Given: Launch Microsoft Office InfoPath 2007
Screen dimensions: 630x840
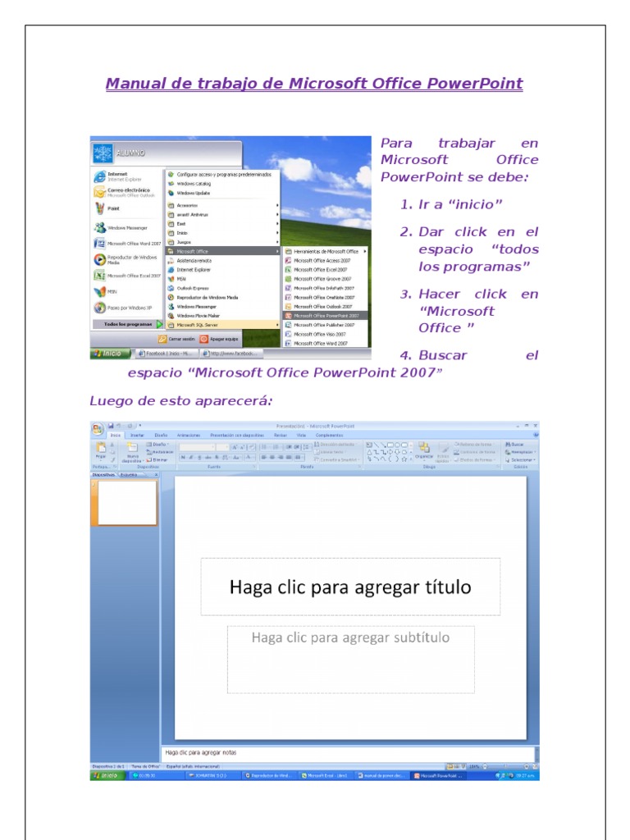Looking at the screenshot, I should [x=325, y=288].
